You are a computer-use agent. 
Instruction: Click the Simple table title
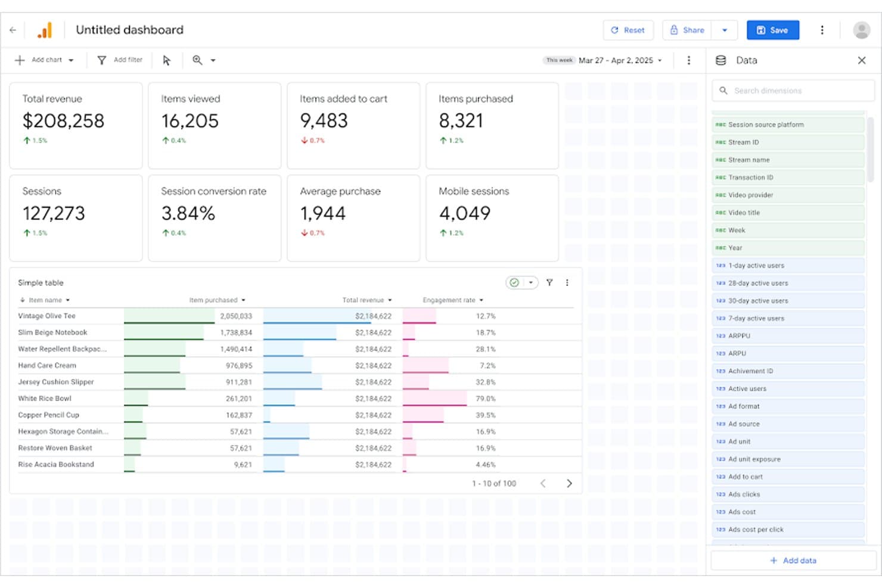[41, 283]
